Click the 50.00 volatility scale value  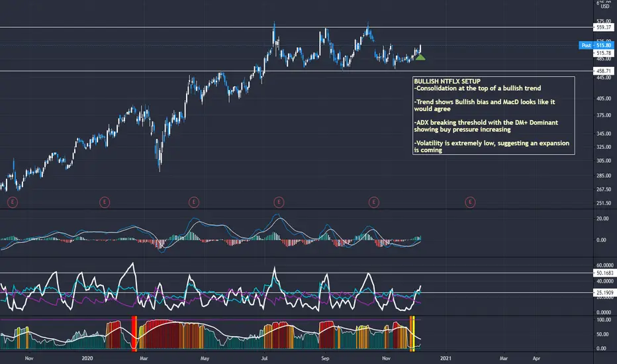tap(604, 334)
